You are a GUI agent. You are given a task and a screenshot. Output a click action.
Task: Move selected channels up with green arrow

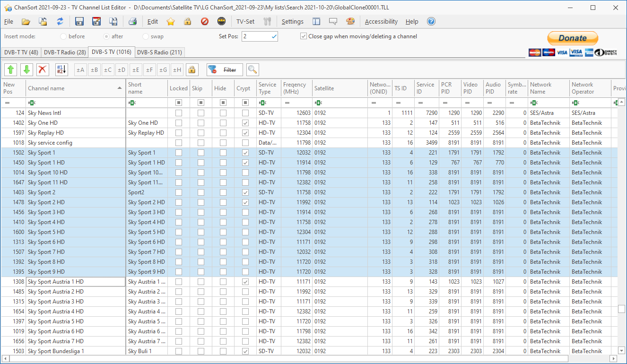(10, 69)
